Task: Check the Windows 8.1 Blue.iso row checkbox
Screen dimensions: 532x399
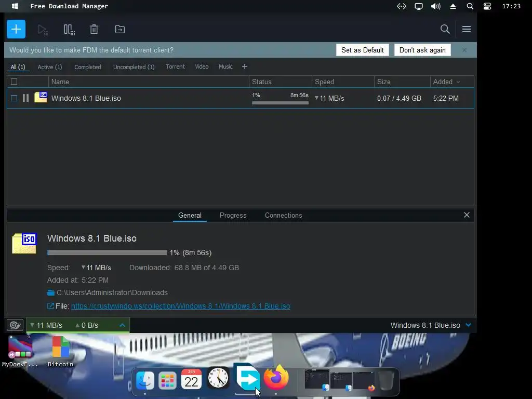Action: (14, 98)
